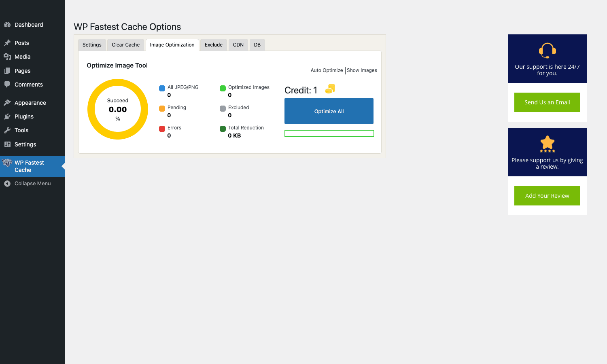Open the Media menu item

32,57
